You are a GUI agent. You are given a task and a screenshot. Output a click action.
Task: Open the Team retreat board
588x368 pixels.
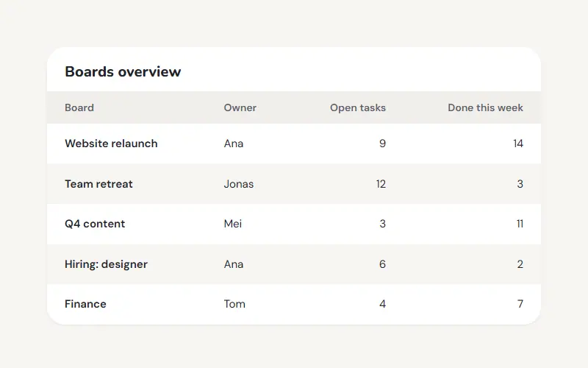pos(98,184)
